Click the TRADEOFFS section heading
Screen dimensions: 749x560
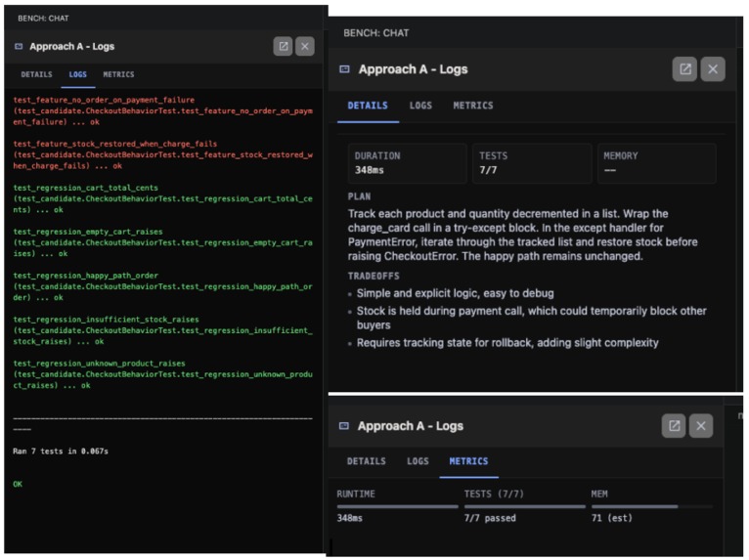coord(374,276)
